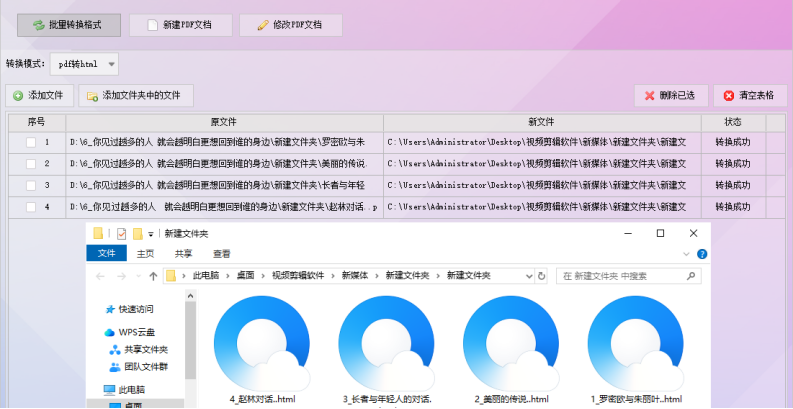Click the 原文件 column header

click(224, 122)
